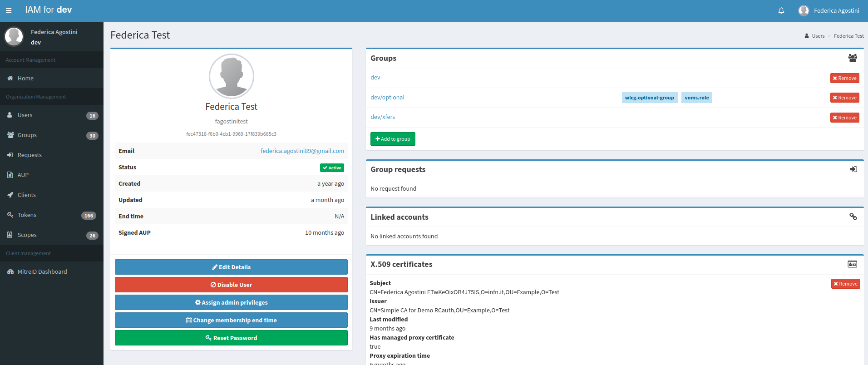This screenshot has width=868, height=365.
Task: Click the Groups panel people icon
Action: tap(853, 58)
